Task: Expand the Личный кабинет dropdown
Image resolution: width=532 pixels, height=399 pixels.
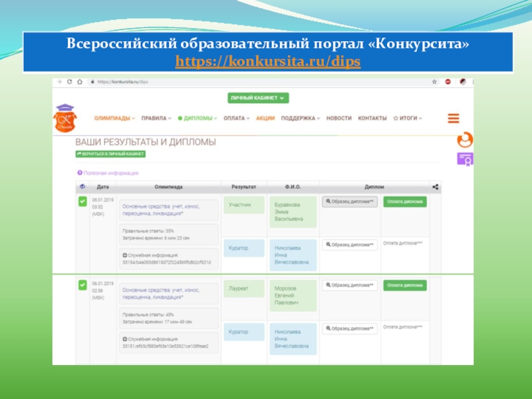Action: pos(258,98)
